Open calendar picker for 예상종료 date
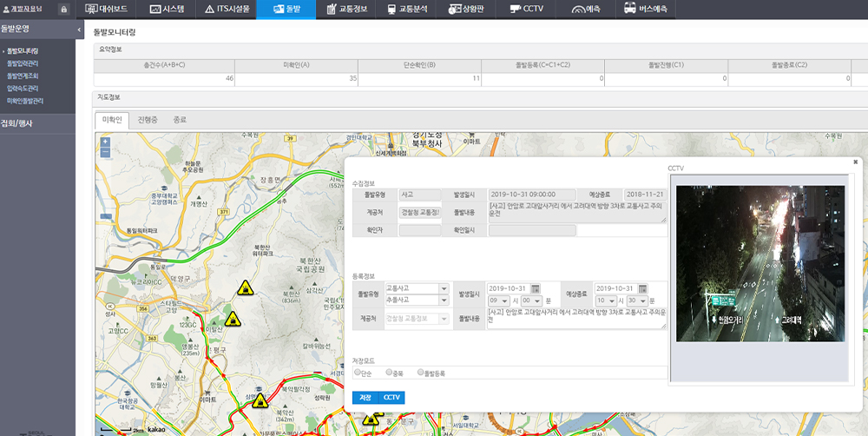Viewport: 868px width, 436px height. (x=642, y=288)
